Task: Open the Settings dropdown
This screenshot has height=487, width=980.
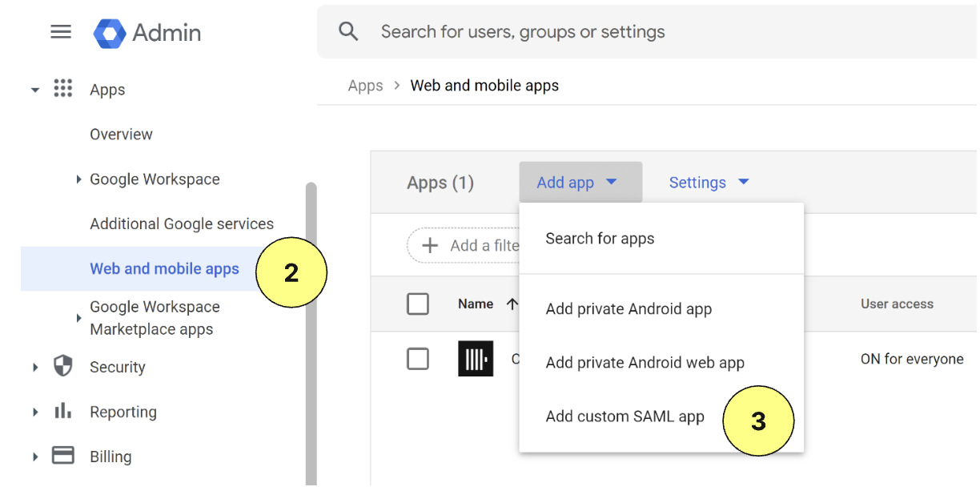Action: (x=709, y=182)
